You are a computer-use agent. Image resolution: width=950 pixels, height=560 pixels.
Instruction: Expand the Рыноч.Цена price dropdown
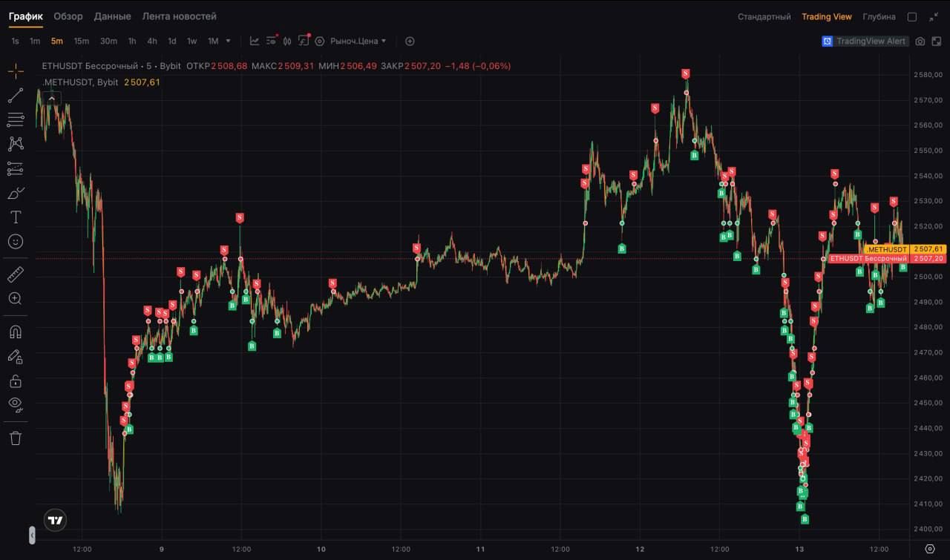(358, 41)
